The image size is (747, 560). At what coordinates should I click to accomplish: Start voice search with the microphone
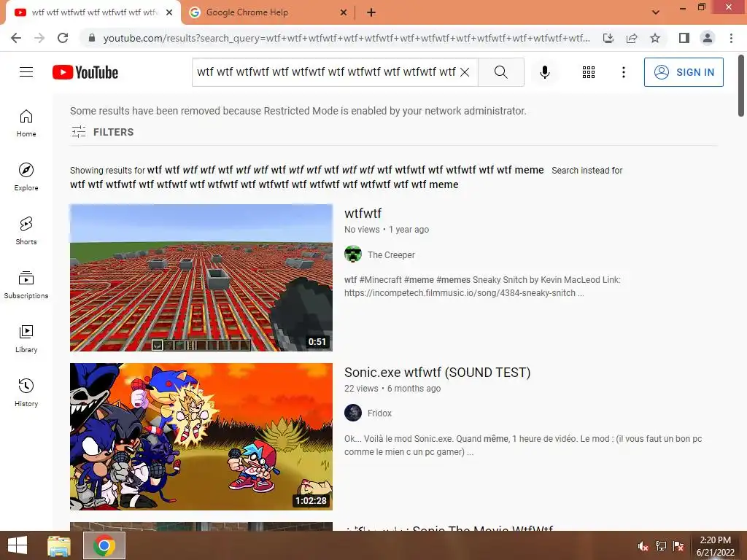coord(544,72)
